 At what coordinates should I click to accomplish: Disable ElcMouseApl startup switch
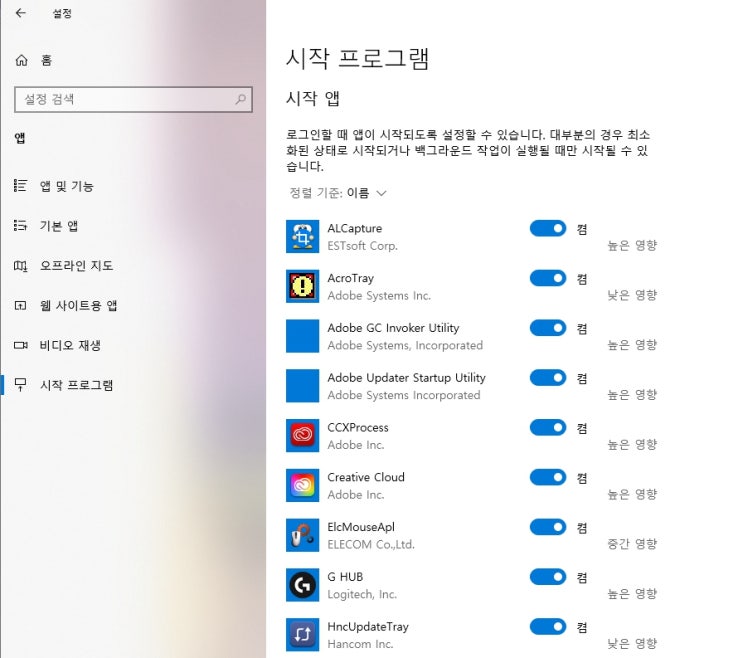pos(548,527)
